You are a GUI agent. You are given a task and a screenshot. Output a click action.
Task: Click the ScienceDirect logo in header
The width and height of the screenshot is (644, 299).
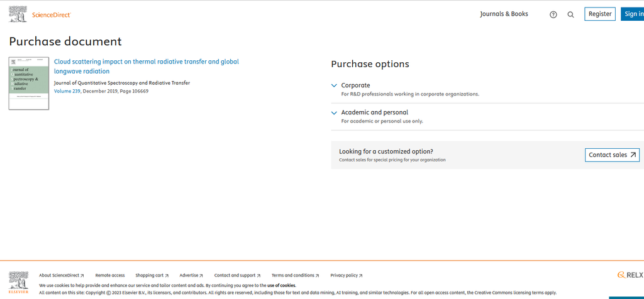(x=40, y=14)
